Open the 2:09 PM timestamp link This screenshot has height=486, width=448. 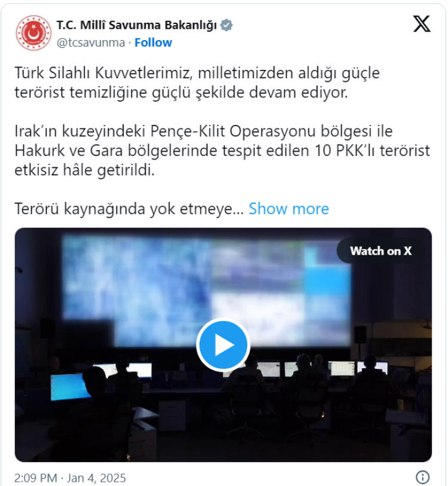tap(36, 478)
